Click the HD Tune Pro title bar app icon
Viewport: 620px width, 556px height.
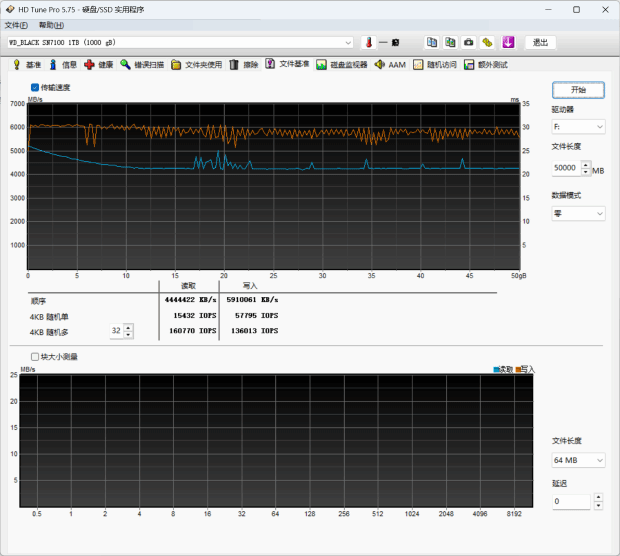coord(10,9)
